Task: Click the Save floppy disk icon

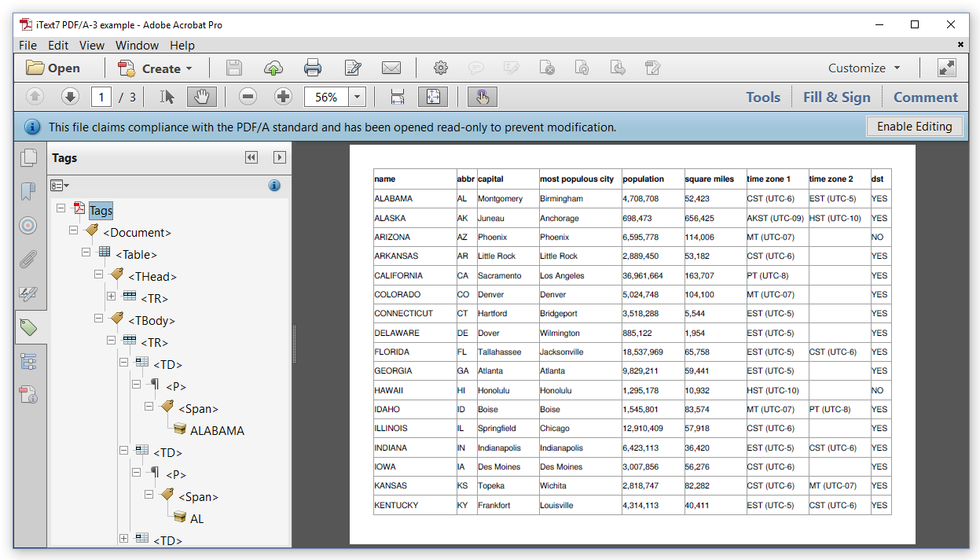Action: 234,68
